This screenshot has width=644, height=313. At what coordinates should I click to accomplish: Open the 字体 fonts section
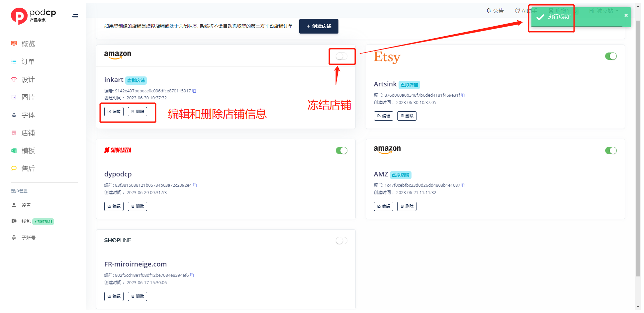(x=23, y=115)
